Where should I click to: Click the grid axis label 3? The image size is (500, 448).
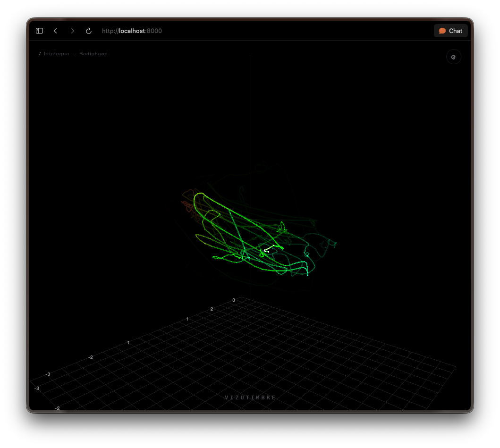pyautogui.click(x=233, y=300)
